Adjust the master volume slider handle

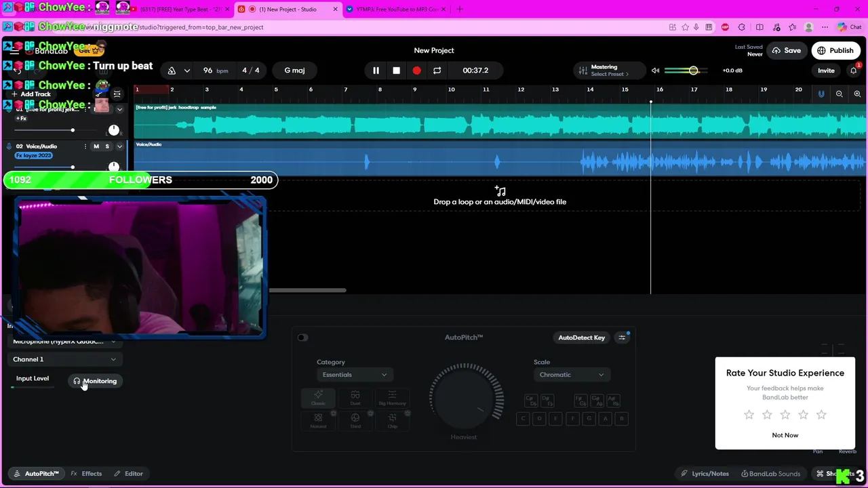[x=693, y=70]
